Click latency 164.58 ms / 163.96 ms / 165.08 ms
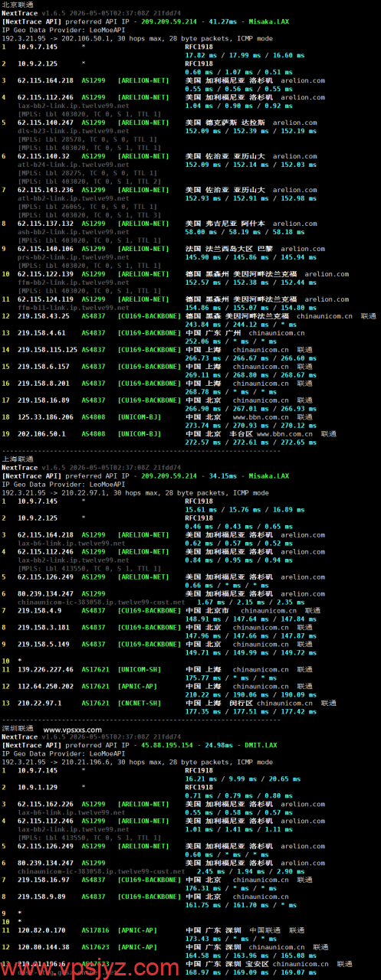381x980 pixels. click(251, 955)
